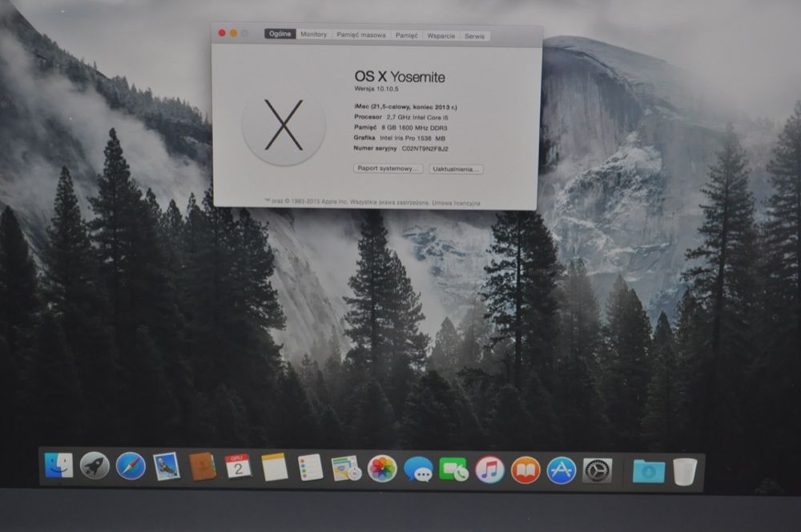Click serial number C02NT9N2F8J2
Viewport: 801px width, 532px height.
[425, 149]
